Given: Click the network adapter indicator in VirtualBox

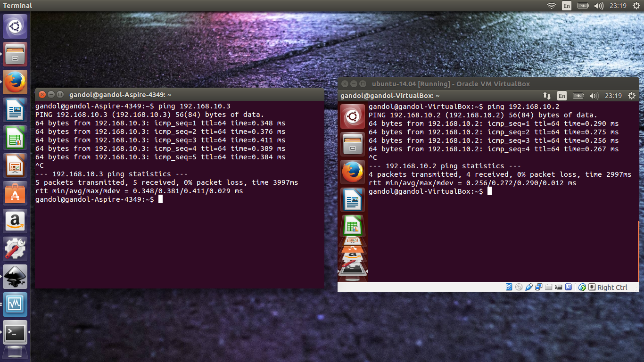Looking at the screenshot, I should click(x=539, y=287).
